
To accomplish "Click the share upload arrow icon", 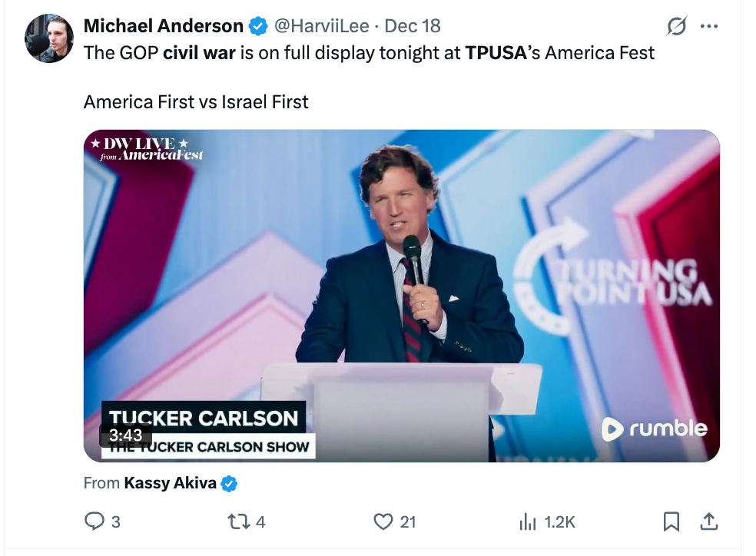I will [709, 522].
